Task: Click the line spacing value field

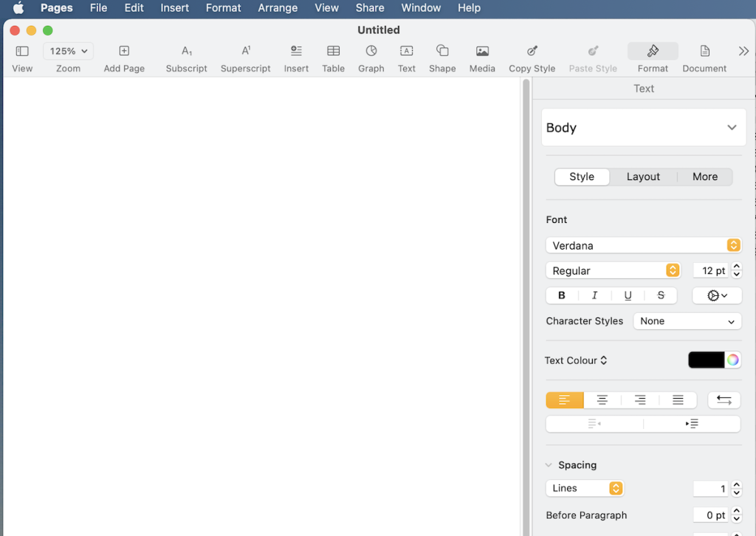Action: pyautogui.click(x=710, y=488)
